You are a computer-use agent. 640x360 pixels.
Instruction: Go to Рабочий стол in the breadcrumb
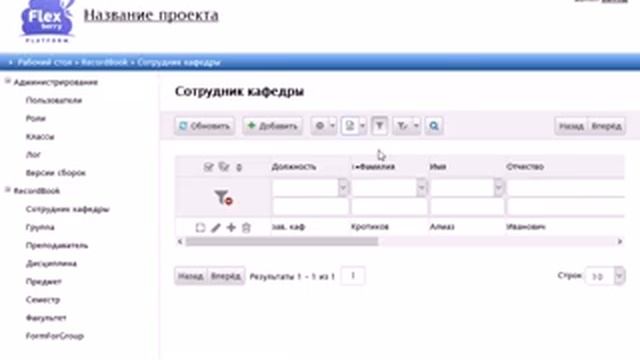(45, 62)
